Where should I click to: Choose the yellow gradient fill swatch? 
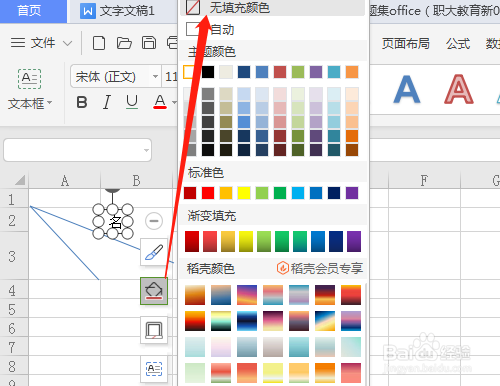click(x=246, y=241)
